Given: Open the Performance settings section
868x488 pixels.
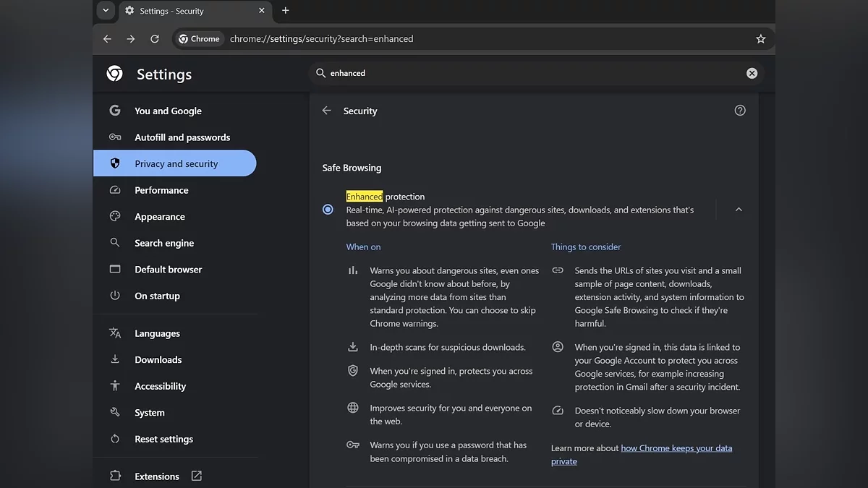Looking at the screenshot, I should [161, 190].
